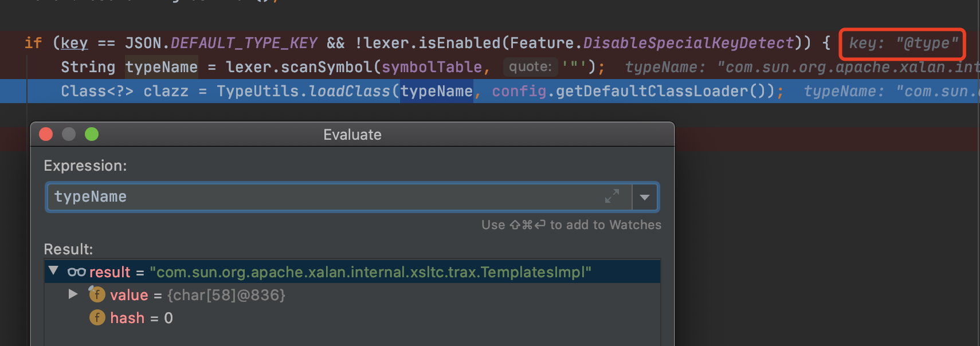Click the field icon next to hash

pos(97,317)
